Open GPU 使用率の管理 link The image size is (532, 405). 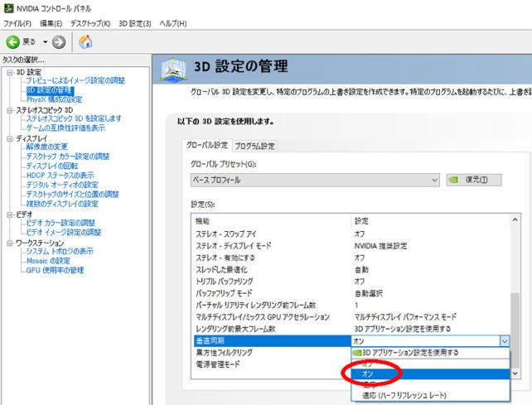(x=55, y=270)
